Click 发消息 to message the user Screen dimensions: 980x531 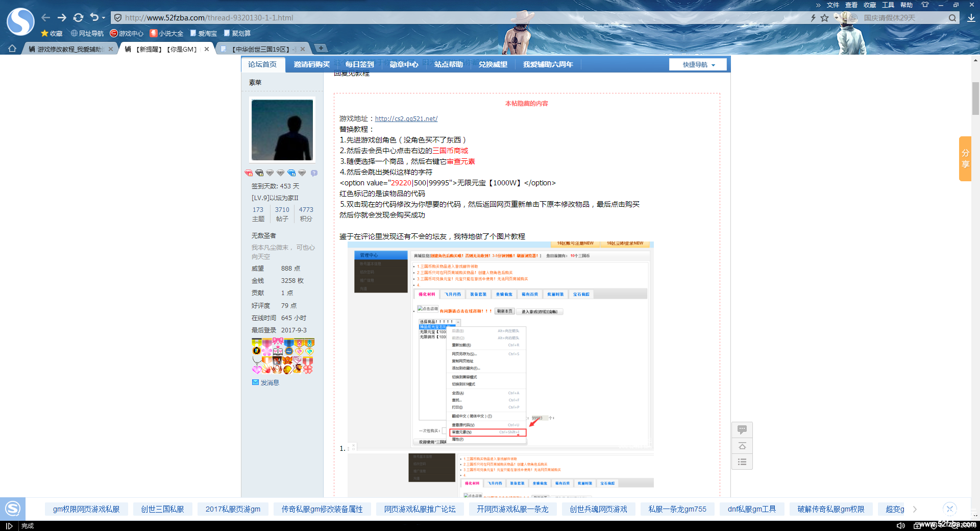click(x=269, y=382)
